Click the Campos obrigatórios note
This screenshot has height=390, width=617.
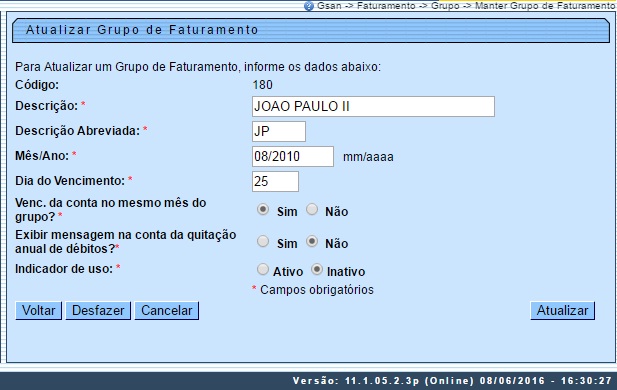click(317, 290)
